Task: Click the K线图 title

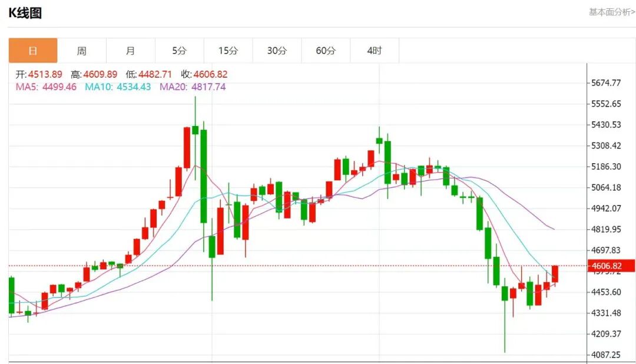Action: (x=25, y=13)
